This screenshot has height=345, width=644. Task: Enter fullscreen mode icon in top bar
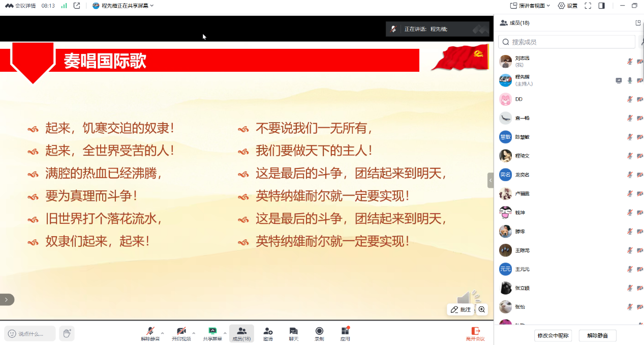(x=588, y=6)
